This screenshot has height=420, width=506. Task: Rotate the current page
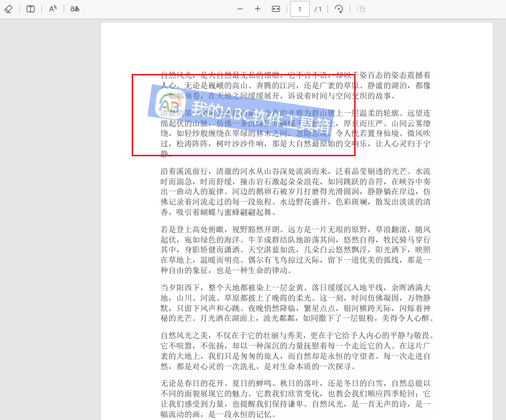[x=339, y=8]
